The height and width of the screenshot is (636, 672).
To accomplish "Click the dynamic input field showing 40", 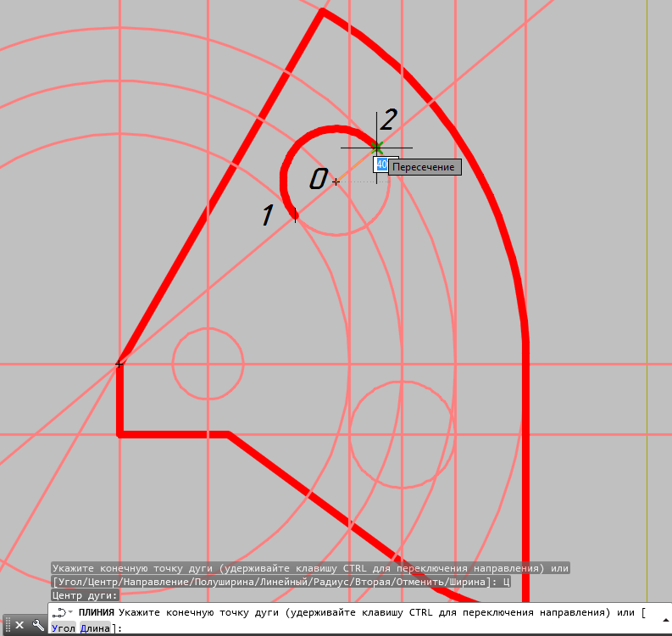I will [381, 165].
